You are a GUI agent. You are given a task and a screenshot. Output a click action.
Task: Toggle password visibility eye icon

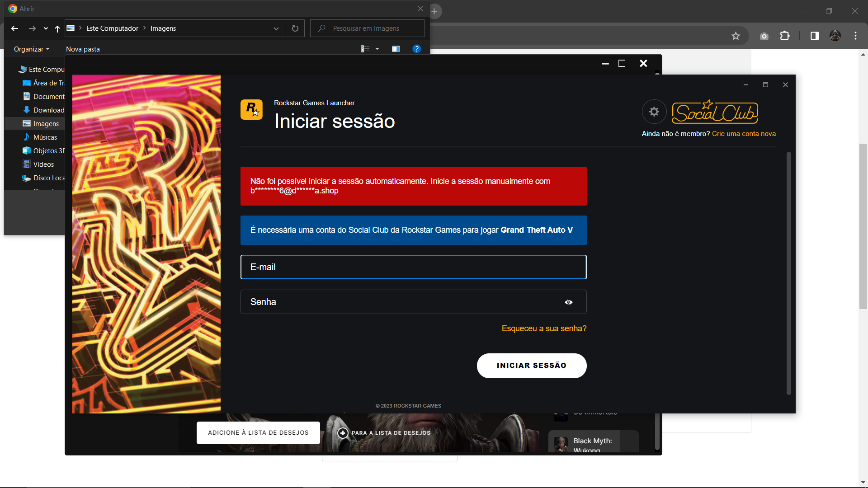569,302
